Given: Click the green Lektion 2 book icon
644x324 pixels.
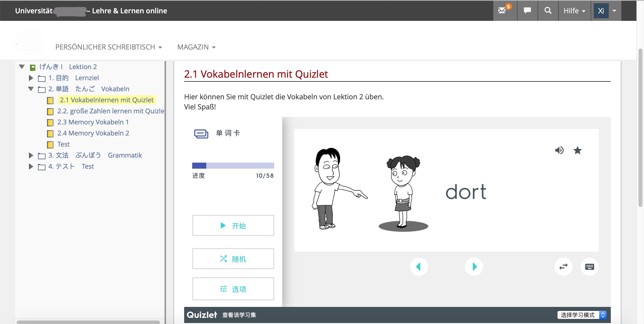Looking at the screenshot, I should [x=33, y=67].
